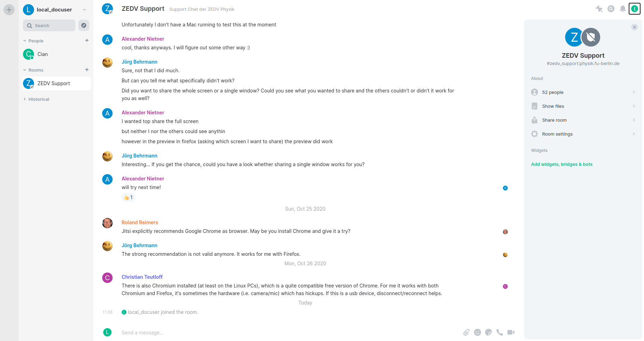Viewport: 644px width, 341px height.
Task: Toggle the thumbs-up reaction on the message
Action: [x=128, y=197]
